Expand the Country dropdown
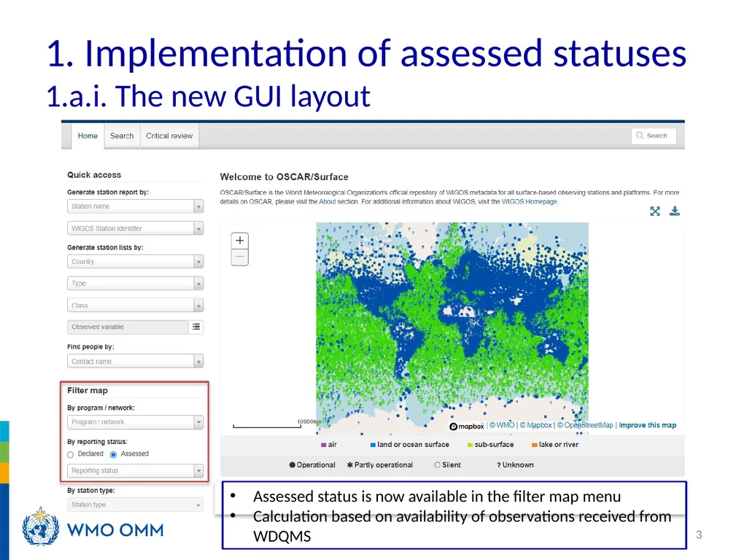Viewport: 747px width, 560px height. [135, 262]
